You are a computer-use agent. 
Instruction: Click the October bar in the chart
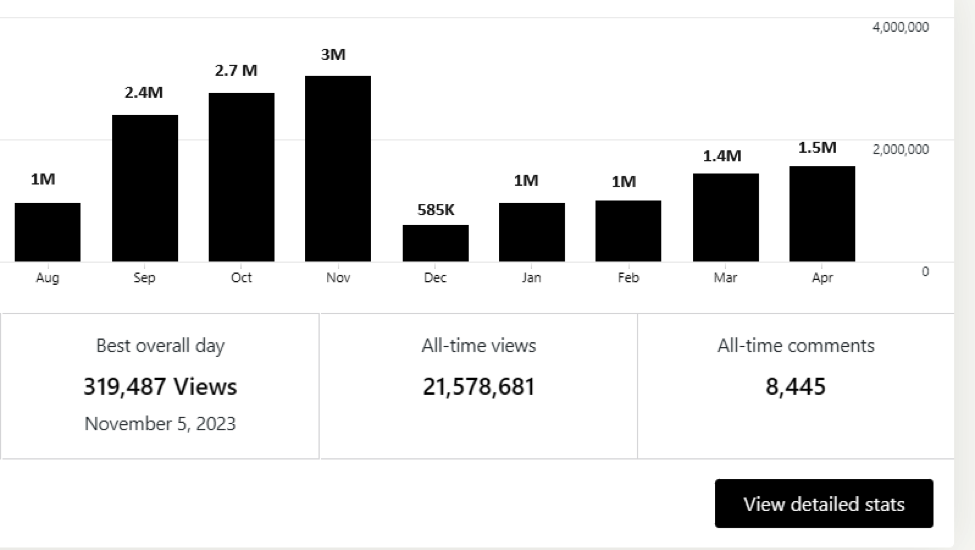[x=241, y=177]
